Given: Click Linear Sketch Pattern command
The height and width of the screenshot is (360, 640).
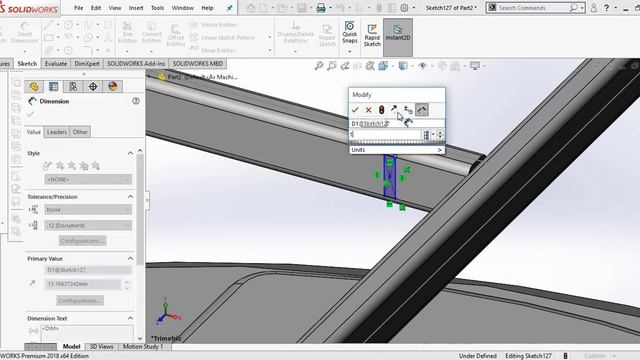Looking at the screenshot, I should tap(222, 38).
